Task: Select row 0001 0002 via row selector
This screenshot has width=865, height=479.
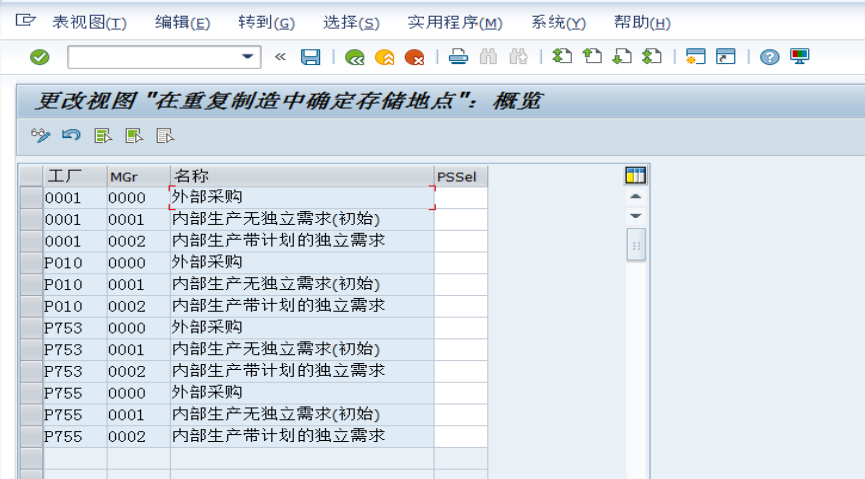Action: pos(31,241)
